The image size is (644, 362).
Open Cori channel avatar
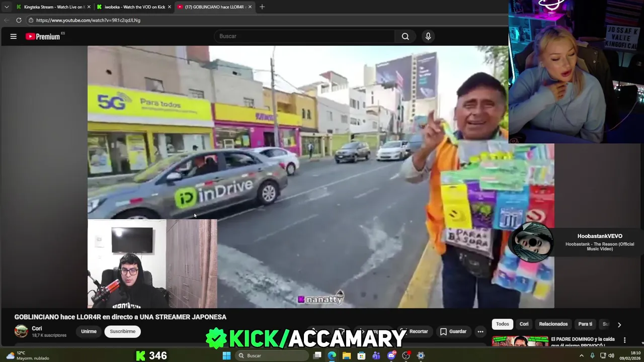pos(21,331)
